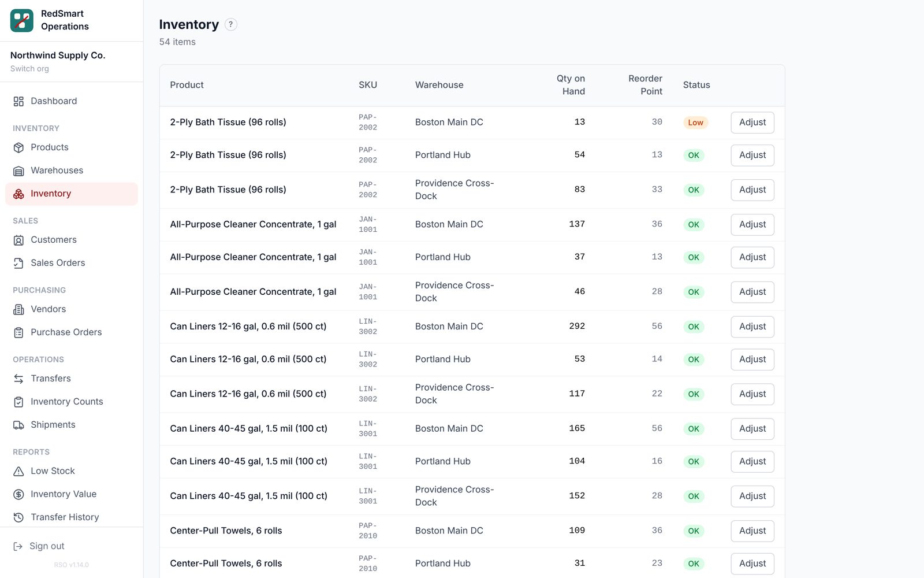Click the RedSmart Operations logo icon
The height and width of the screenshot is (578, 924).
(22, 20)
